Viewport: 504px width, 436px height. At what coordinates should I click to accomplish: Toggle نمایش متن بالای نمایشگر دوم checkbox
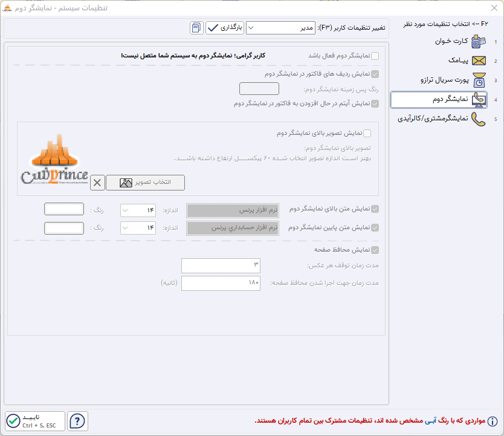(375, 209)
